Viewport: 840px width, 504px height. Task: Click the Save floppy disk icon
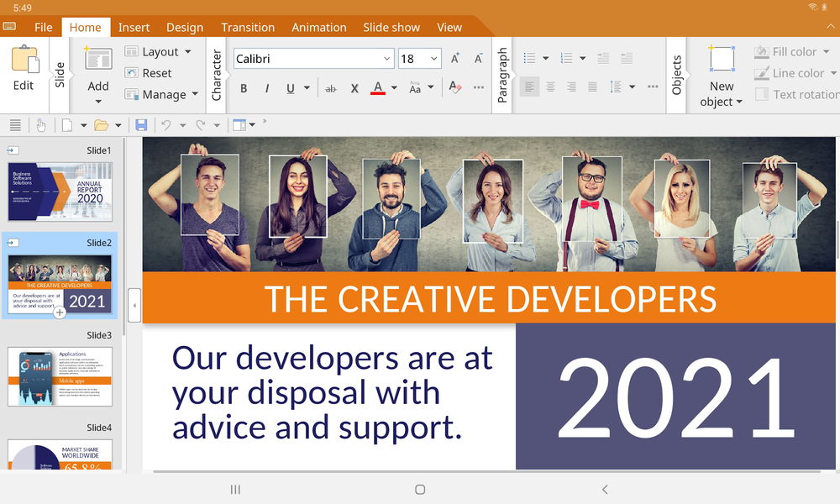coord(141,125)
